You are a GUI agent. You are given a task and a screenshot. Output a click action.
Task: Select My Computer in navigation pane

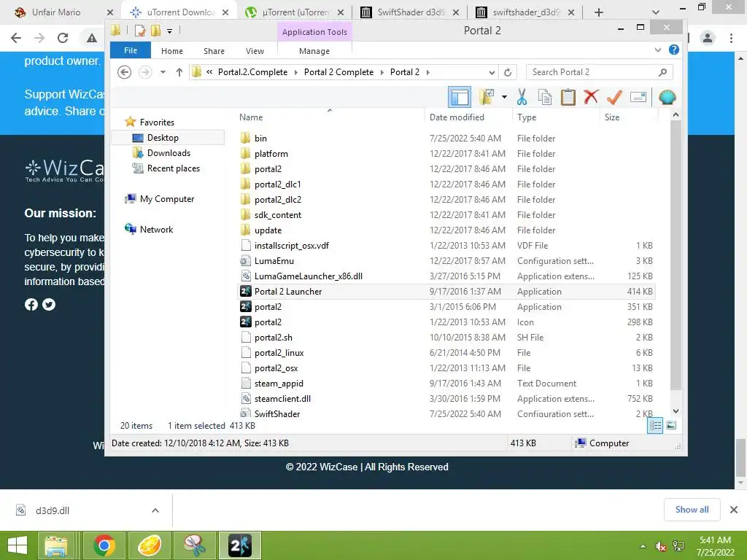pyautogui.click(x=167, y=199)
